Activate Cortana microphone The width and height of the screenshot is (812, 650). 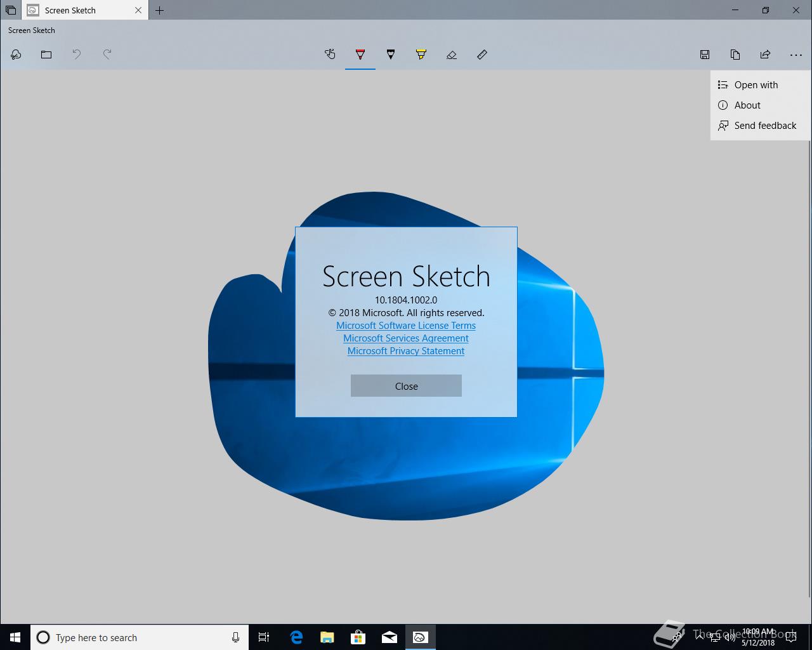pos(235,637)
